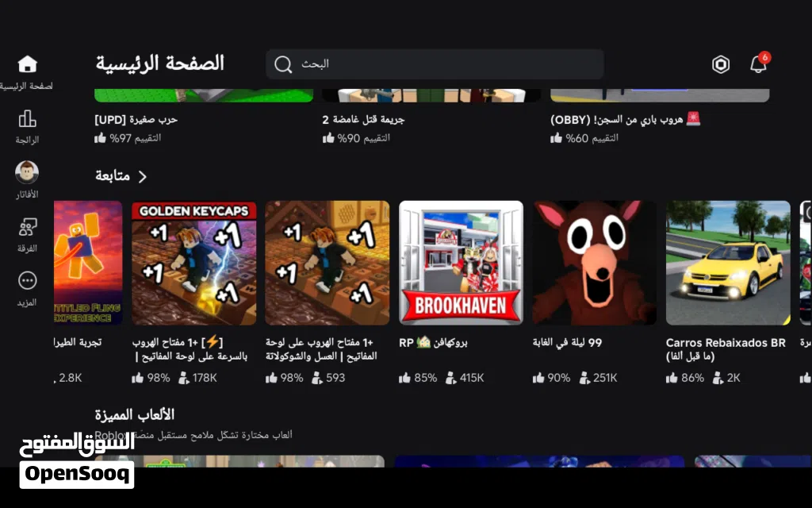
Task: Click the player count icon showing 593
Action: 317,378
